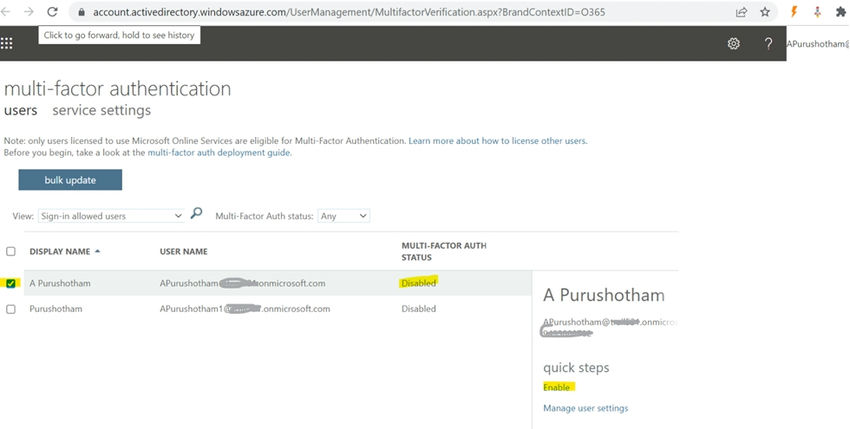This screenshot has width=850, height=429.
Task: Open the browser extensions puzzle icon
Action: click(x=839, y=12)
